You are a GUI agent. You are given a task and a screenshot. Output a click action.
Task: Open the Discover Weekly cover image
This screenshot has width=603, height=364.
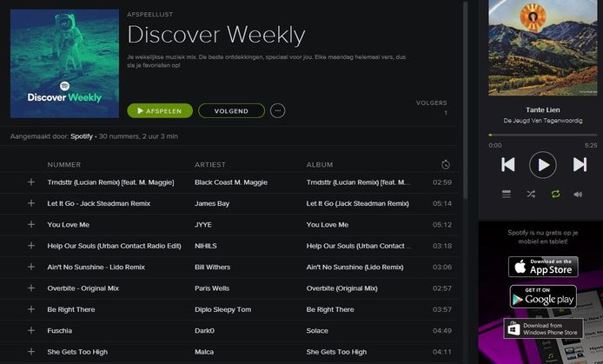[64, 63]
